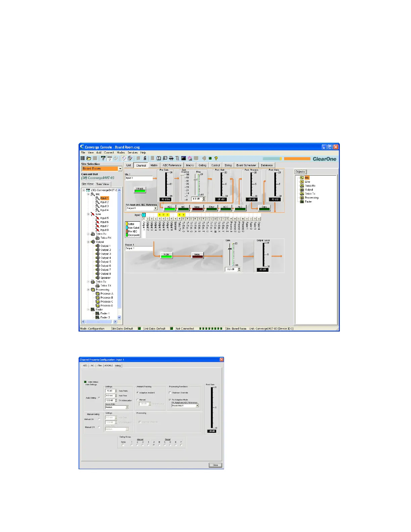411x532 pixels.
Task: Click the Process A icon in tree
Action: pyautogui.click(x=97, y=294)
